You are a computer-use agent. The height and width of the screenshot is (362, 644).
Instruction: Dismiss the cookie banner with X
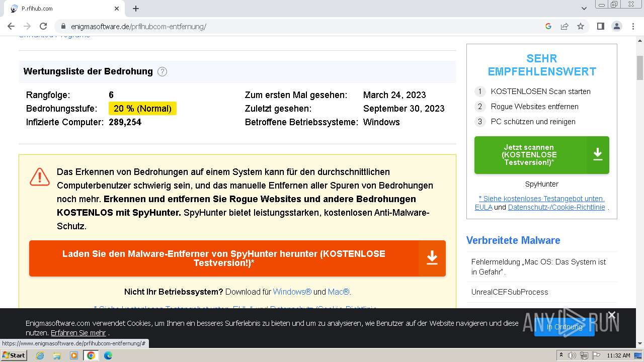[x=612, y=315]
